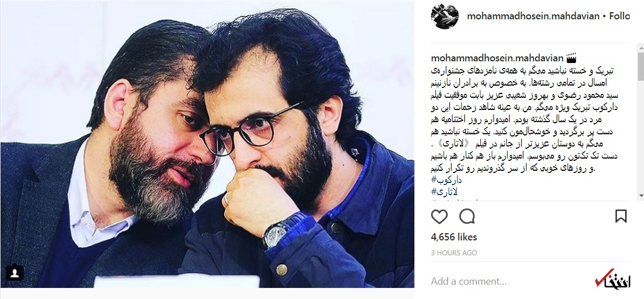The height and width of the screenshot is (299, 644).
Task: Save the post with the bookmark icon
Action: click(x=621, y=216)
